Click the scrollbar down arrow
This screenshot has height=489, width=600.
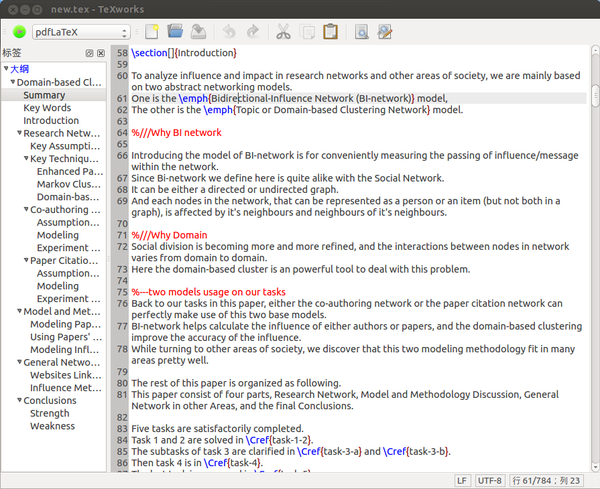(x=595, y=468)
